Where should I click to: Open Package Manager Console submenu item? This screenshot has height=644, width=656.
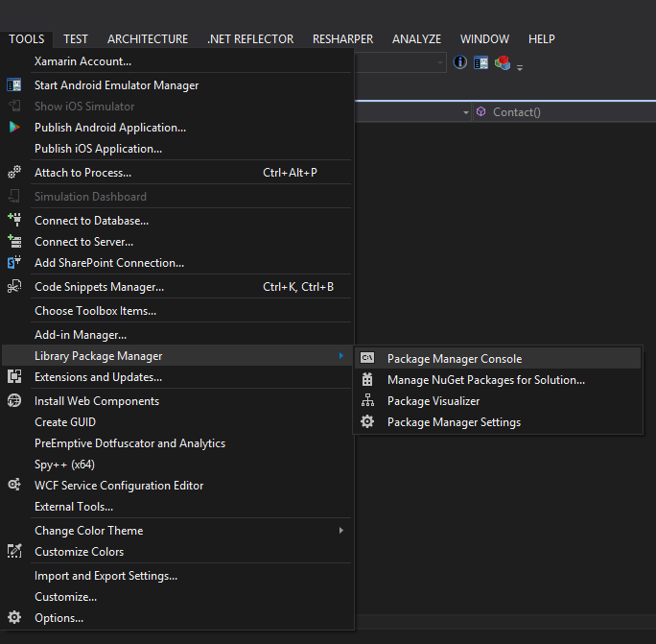coord(498,358)
